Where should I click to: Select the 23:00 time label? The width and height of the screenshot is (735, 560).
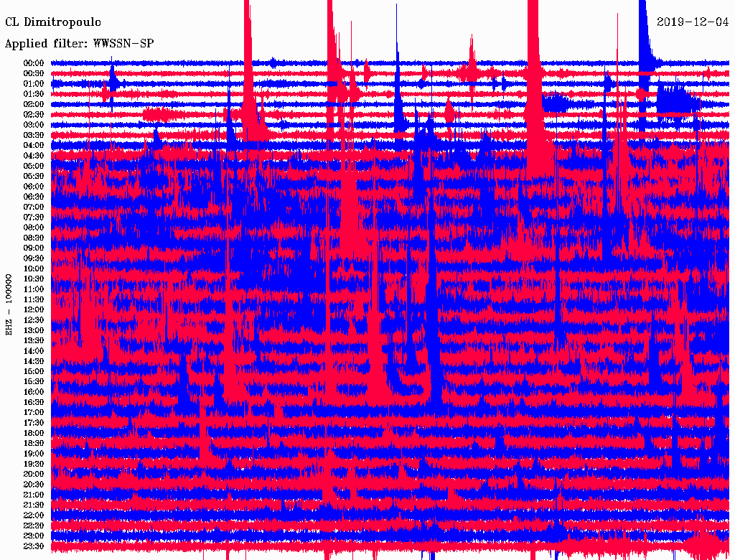33,536
